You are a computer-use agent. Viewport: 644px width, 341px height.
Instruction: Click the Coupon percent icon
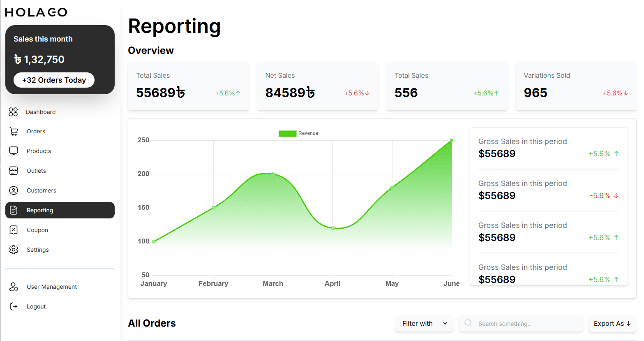tap(14, 230)
